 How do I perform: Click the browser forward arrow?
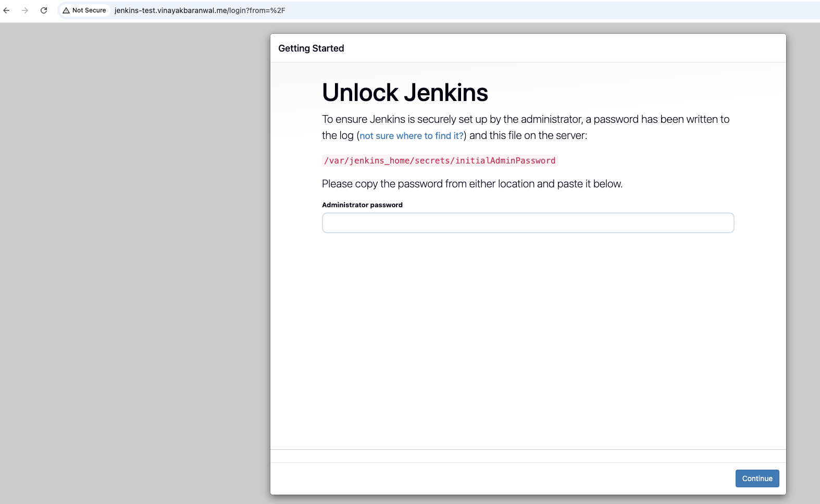click(25, 10)
